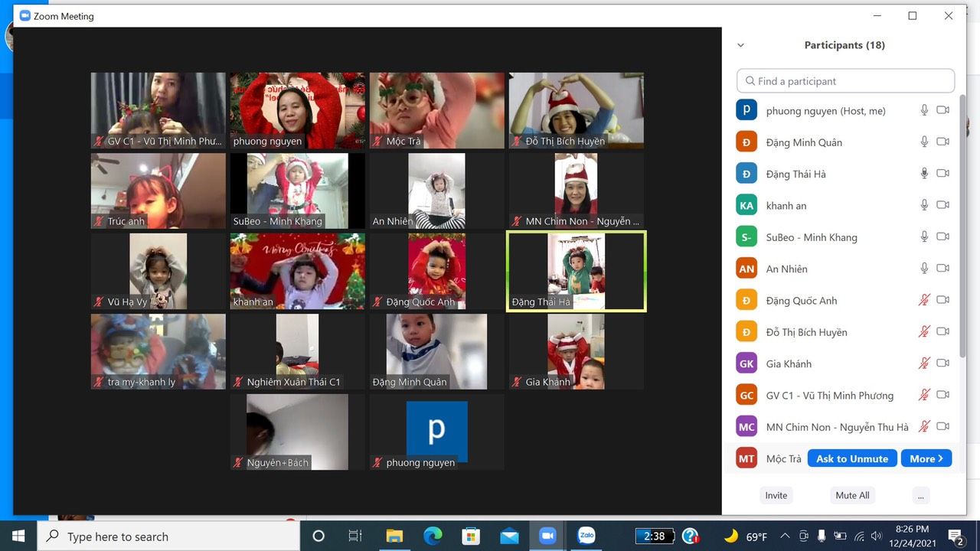Open File Explorer in taskbar
980x551 pixels.
coord(394,536)
